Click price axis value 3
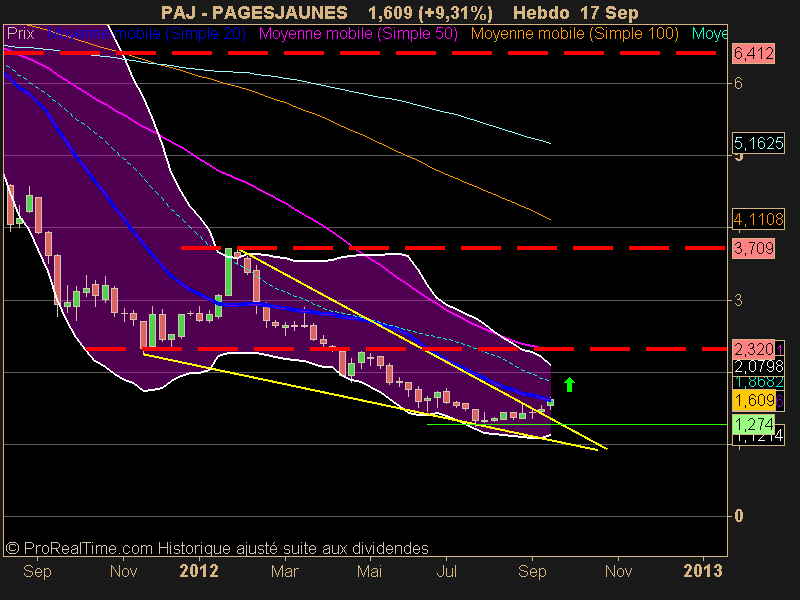This screenshot has width=800, height=600. [x=738, y=301]
